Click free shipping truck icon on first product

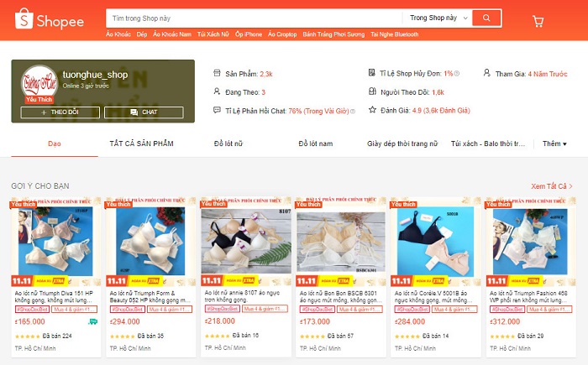pyautogui.click(x=92, y=321)
